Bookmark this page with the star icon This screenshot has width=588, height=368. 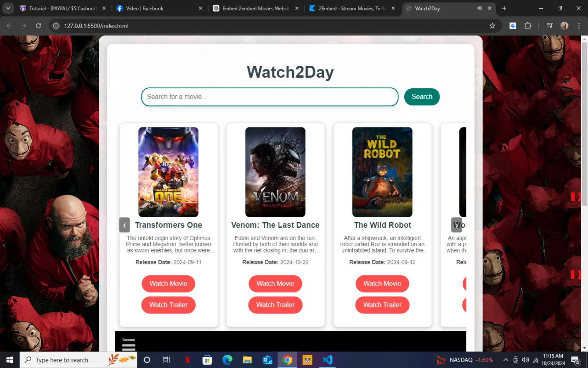492,26
